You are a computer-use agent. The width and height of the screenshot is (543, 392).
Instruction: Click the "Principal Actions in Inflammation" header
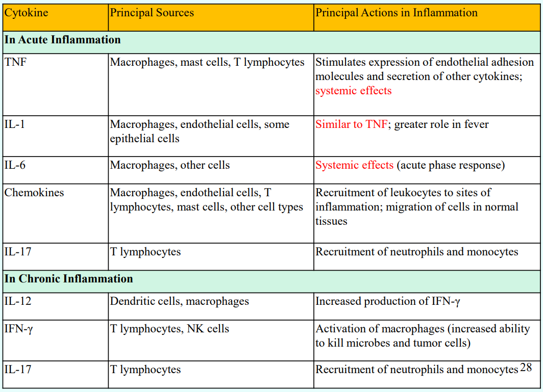tap(396, 13)
